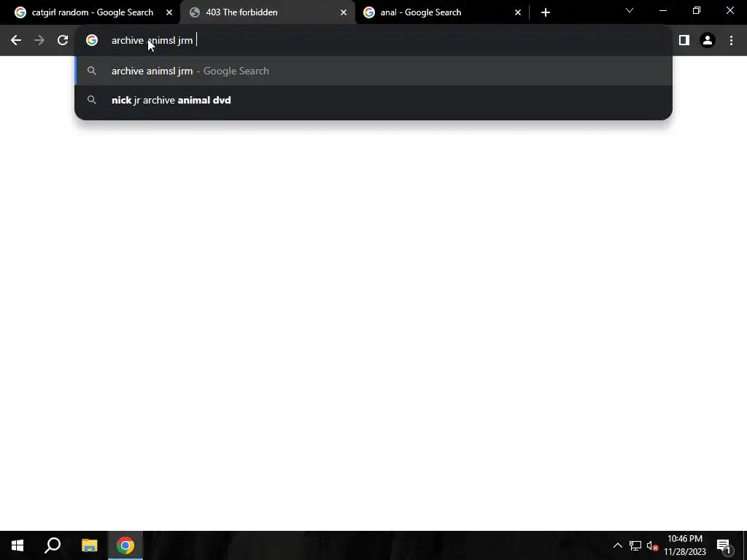Click the magnifier icon beside 'nick jr archive' suggestion
The image size is (747, 560).
pyautogui.click(x=92, y=100)
